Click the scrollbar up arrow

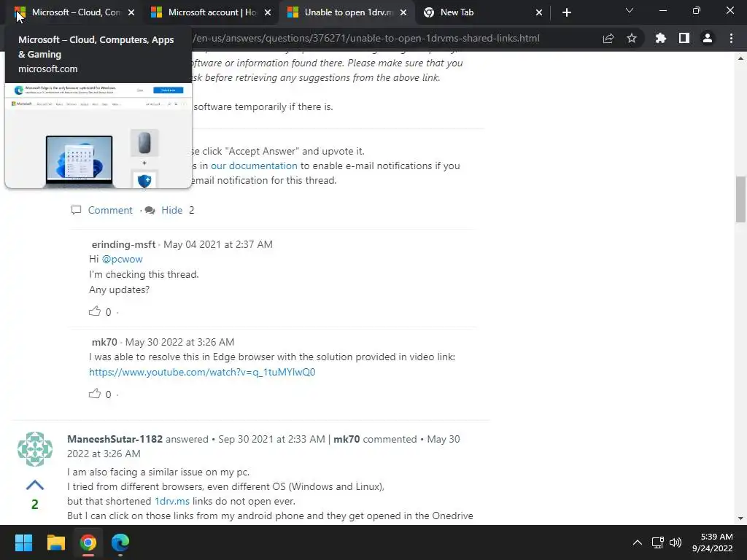(740, 58)
